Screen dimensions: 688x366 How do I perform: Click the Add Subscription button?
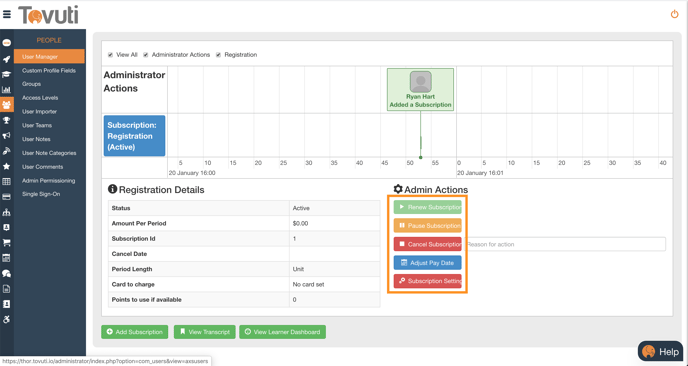point(135,332)
